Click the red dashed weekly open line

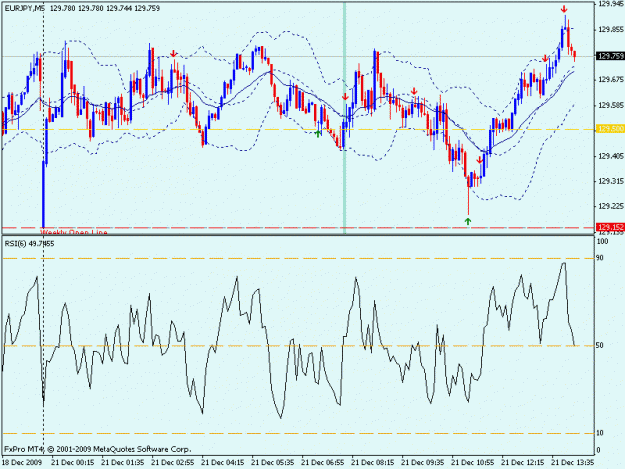pyautogui.click(x=299, y=228)
